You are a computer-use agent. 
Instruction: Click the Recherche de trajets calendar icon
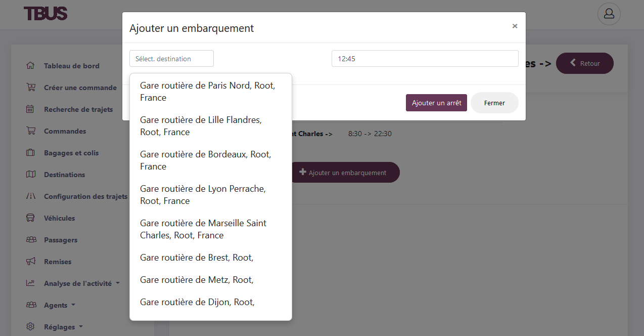point(30,109)
